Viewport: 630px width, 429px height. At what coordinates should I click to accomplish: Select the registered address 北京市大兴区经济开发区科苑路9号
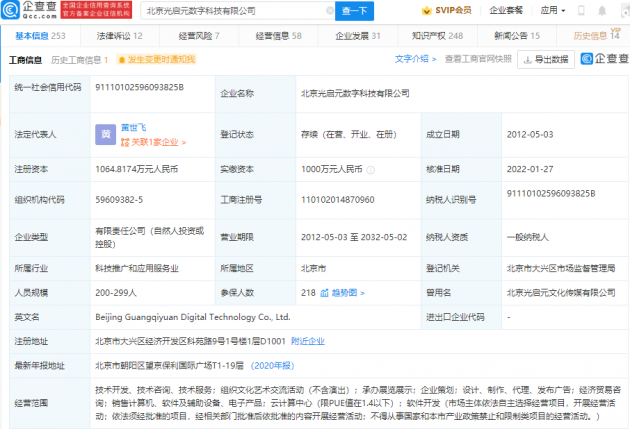click(190, 341)
